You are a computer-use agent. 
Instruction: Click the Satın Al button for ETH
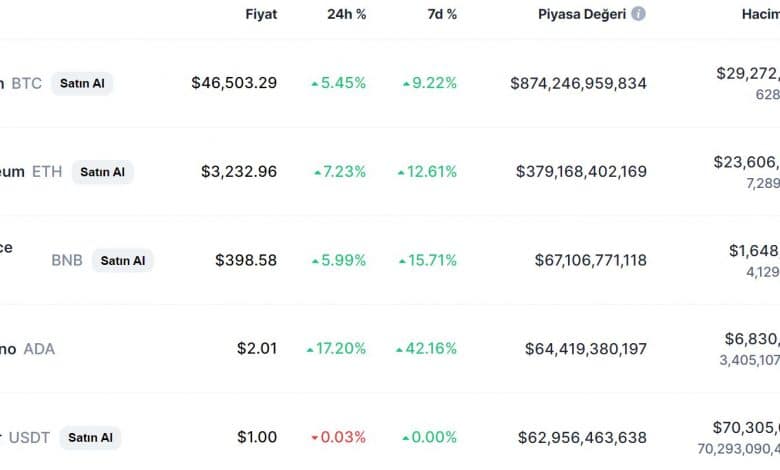[102, 172]
